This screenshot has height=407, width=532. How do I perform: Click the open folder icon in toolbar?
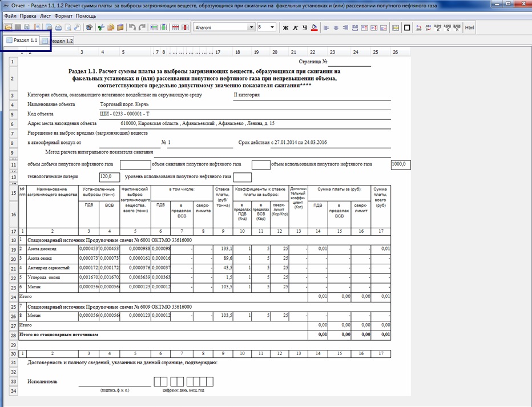point(8,27)
